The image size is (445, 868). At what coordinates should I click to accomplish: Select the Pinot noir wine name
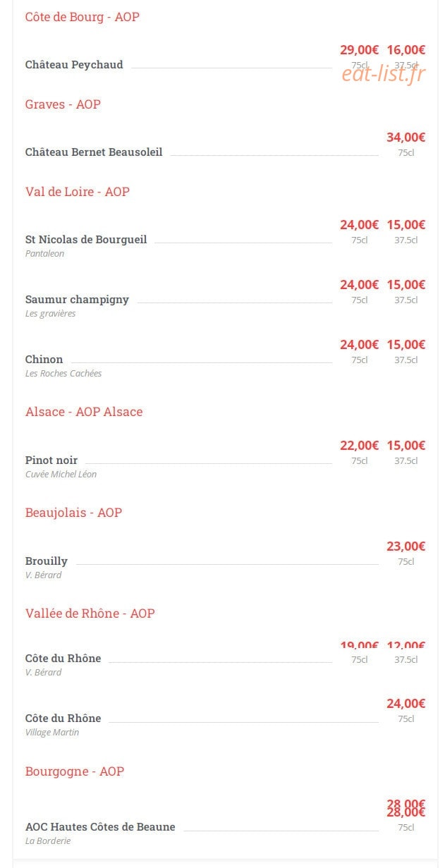click(x=51, y=460)
